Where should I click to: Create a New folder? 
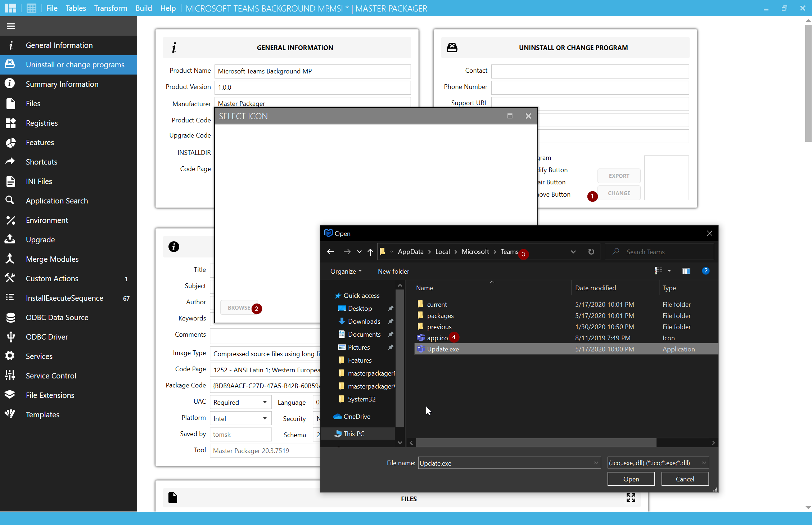(x=393, y=272)
